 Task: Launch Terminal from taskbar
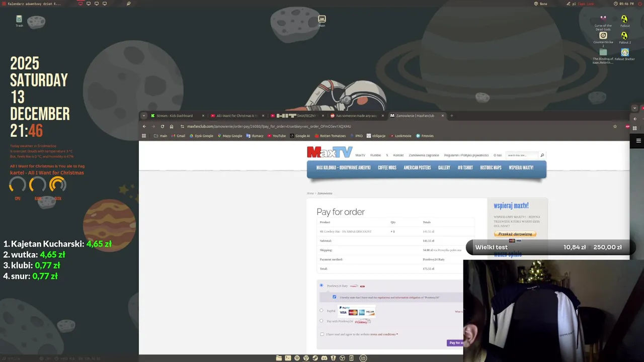(x=288, y=358)
